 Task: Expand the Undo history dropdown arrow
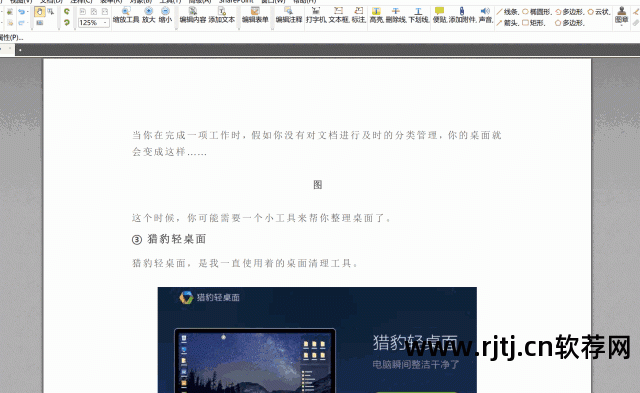click(27, 11)
